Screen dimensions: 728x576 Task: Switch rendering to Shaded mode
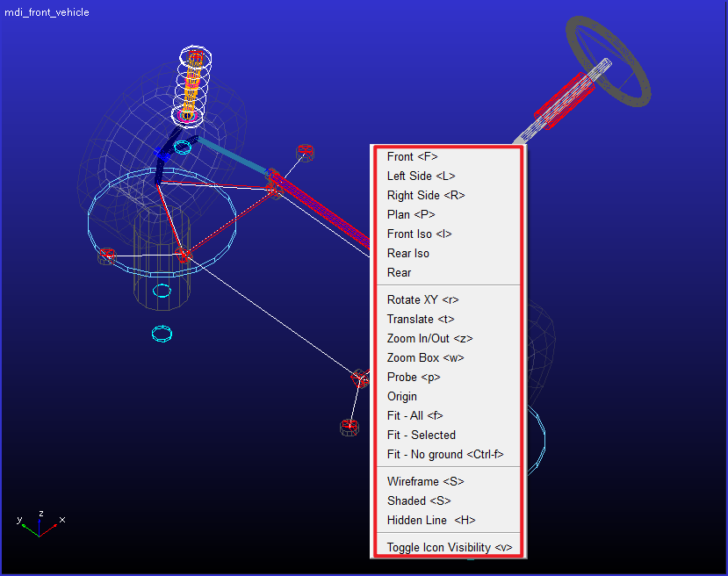point(449,501)
